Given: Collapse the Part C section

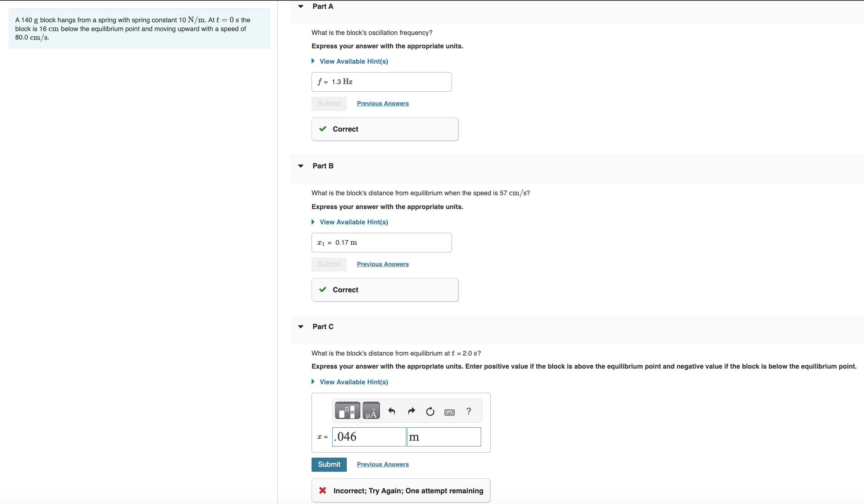Looking at the screenshot, I should click(301, 327).
